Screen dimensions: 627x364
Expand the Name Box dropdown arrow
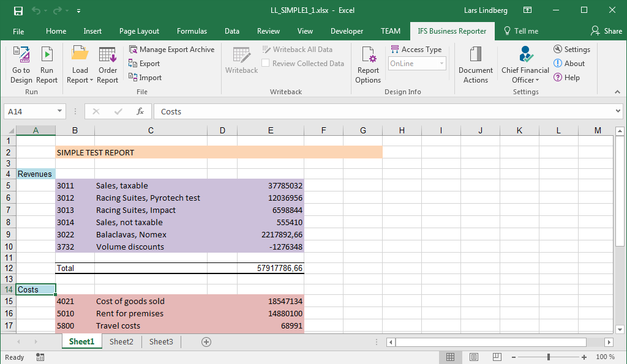tap(59, 111)
